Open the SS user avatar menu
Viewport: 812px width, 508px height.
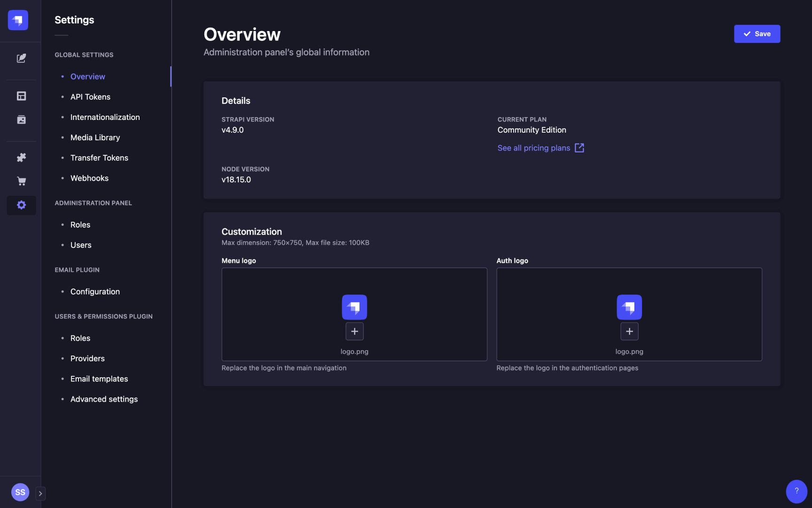[x=20, y=492]
